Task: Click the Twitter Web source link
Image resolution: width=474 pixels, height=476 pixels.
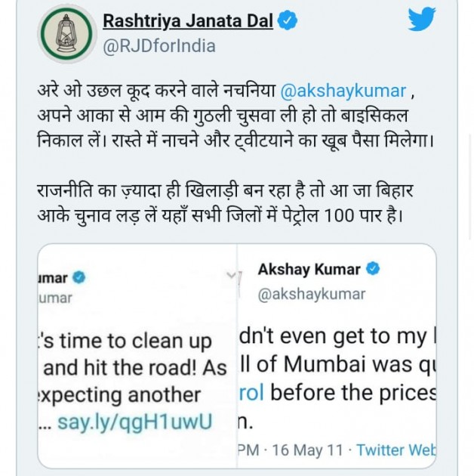Action: coord(396,450)
